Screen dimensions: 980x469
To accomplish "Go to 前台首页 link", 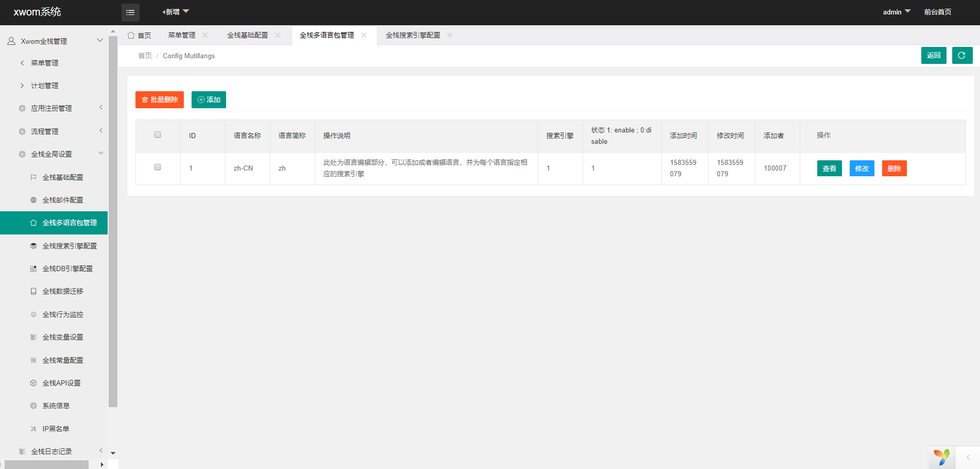I will coord(938,12).
